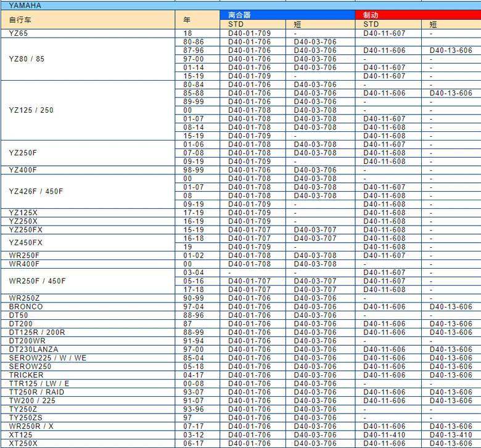Select the WR400F model cell

coord(88,264)
